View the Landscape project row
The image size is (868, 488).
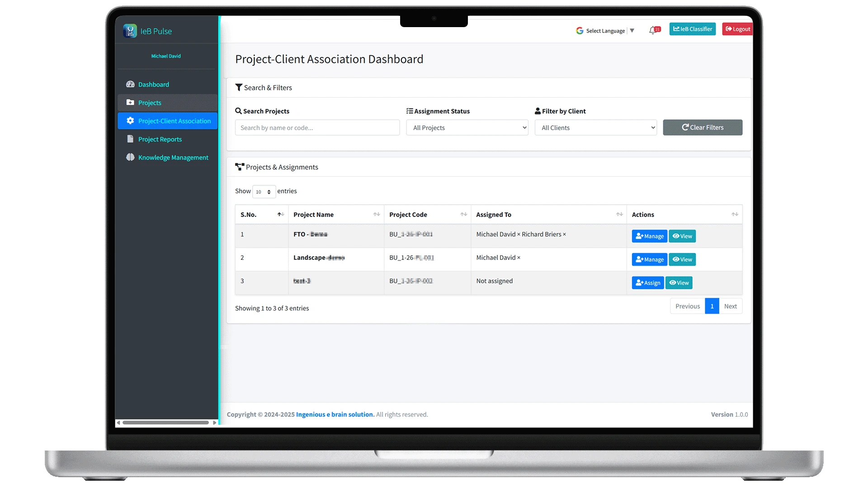682,259
